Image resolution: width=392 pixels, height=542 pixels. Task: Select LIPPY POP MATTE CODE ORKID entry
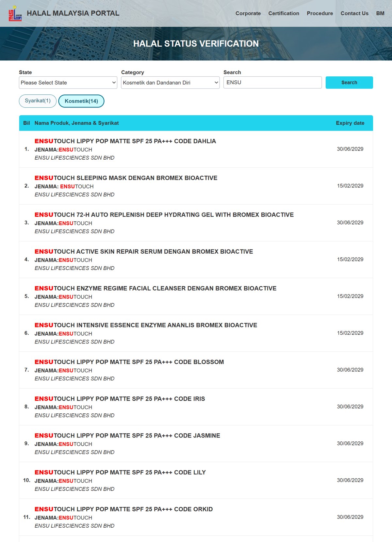click(x=123, y=509)
